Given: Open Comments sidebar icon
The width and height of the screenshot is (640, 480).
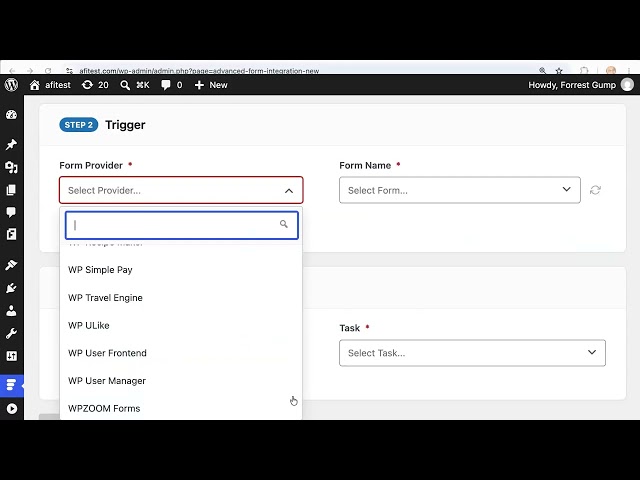Looking at the screenshot, I should 11,212.
